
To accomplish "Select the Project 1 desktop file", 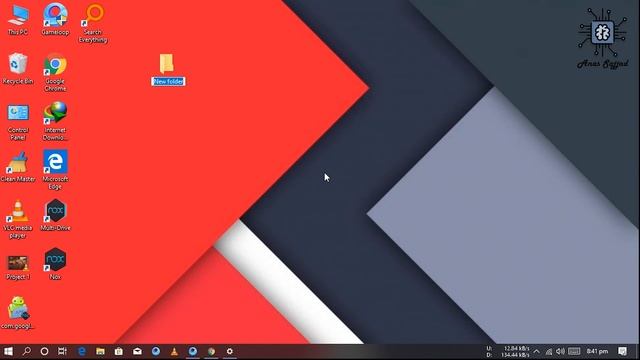I will [18, 267].
